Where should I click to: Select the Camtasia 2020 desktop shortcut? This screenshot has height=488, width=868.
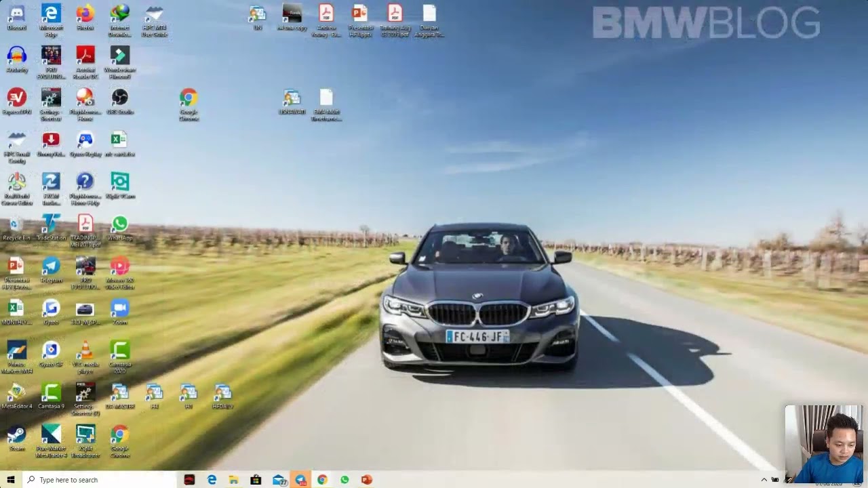(x=119, y=357)
